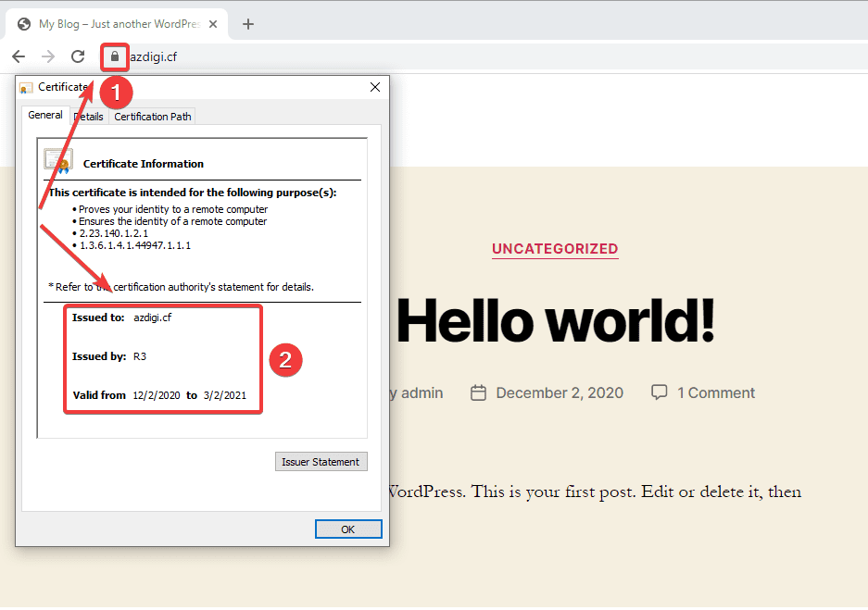Click the padlock icon in the address bar
Image resolution: width=868 pixels, height=610 pixels.
[113, 56]
